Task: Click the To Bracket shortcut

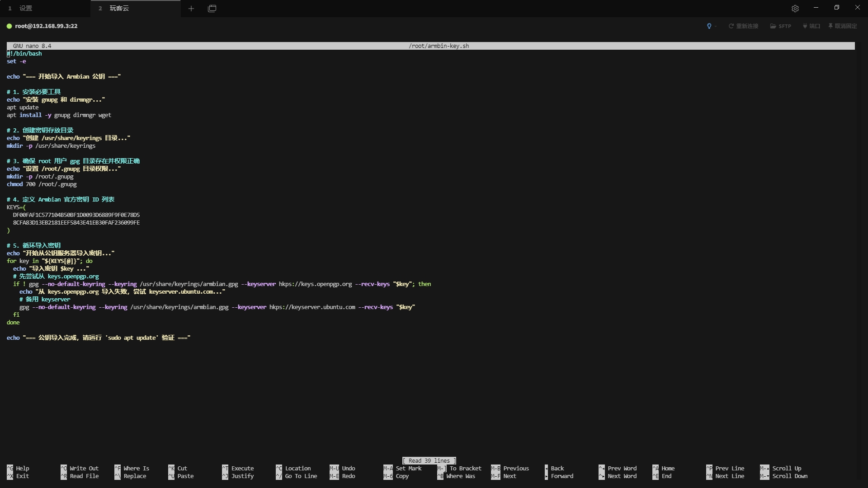Action: 459,469
